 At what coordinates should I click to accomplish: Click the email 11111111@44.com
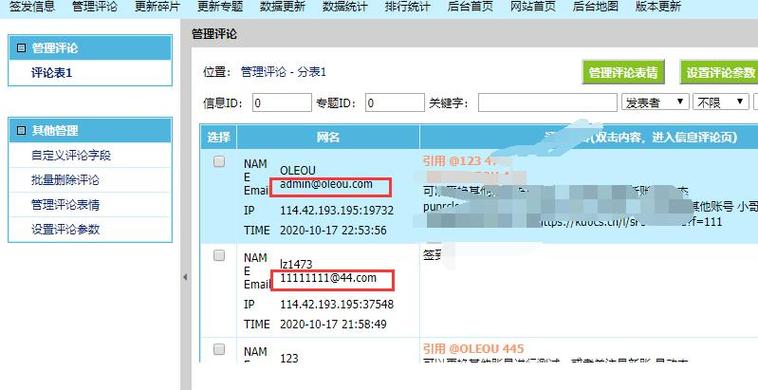tap(328, 278)
